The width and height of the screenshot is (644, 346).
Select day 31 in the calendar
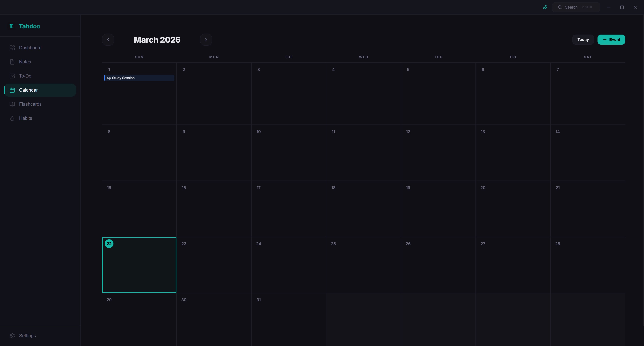(289, 319)
